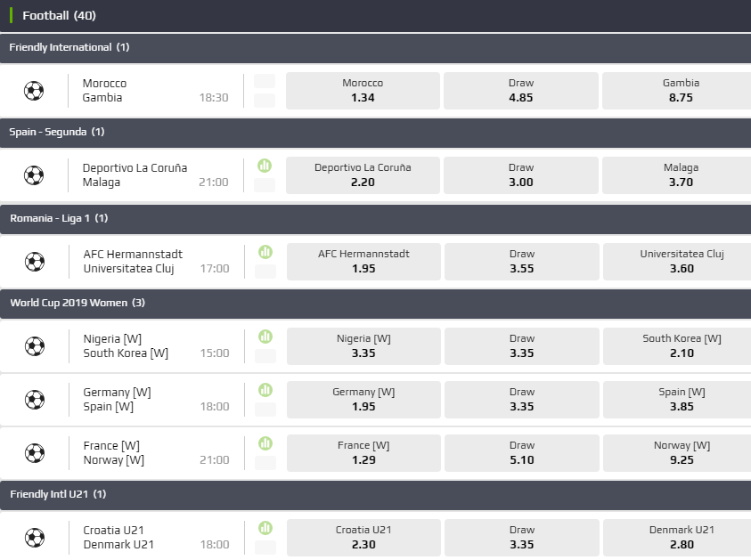Pick Morocco to win at 1.34
Viewport: 751px width, 560px height.
(363, 91)
